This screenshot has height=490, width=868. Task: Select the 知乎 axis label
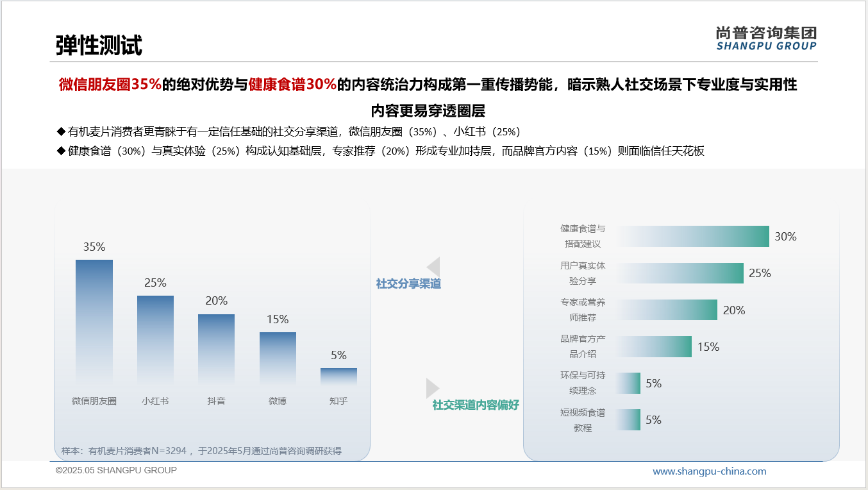tap(338, 401)
